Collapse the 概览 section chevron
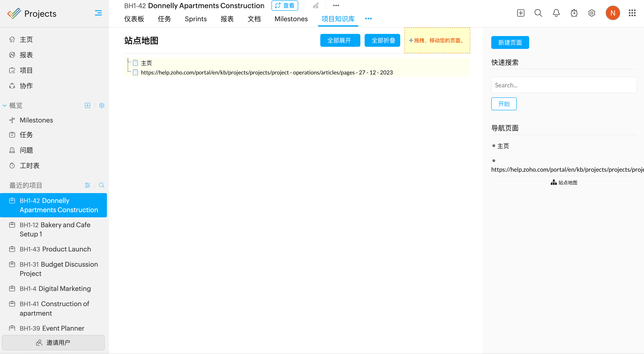This screenshot has height=354, width=644. [x=4, y=105]
